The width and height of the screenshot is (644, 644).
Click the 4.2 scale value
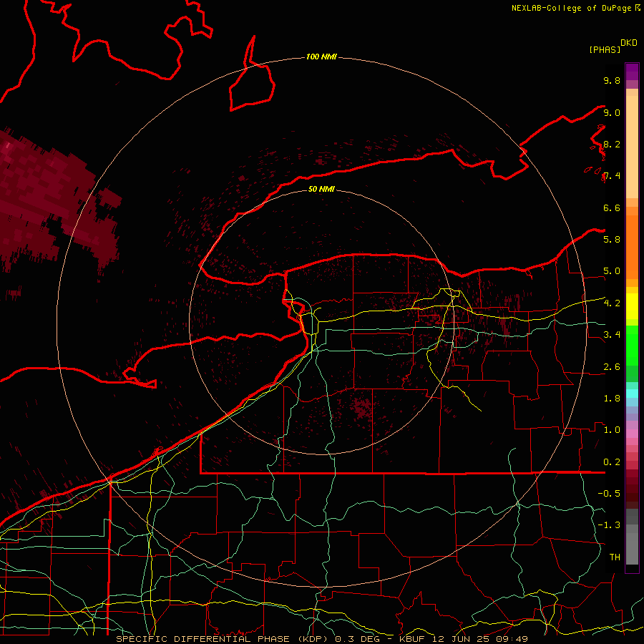612,303
